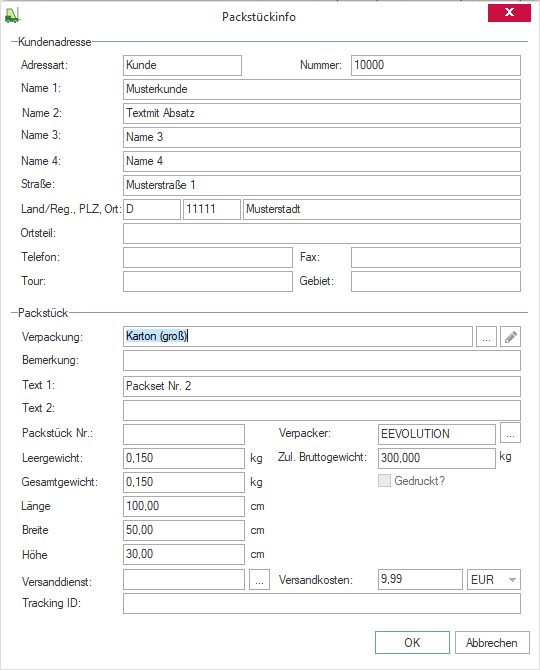Confirm the dialog with OK

coord(412,642)
